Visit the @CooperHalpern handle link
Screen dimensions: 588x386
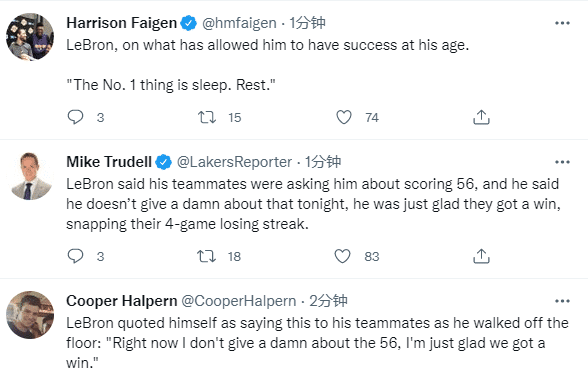[239, 301]
